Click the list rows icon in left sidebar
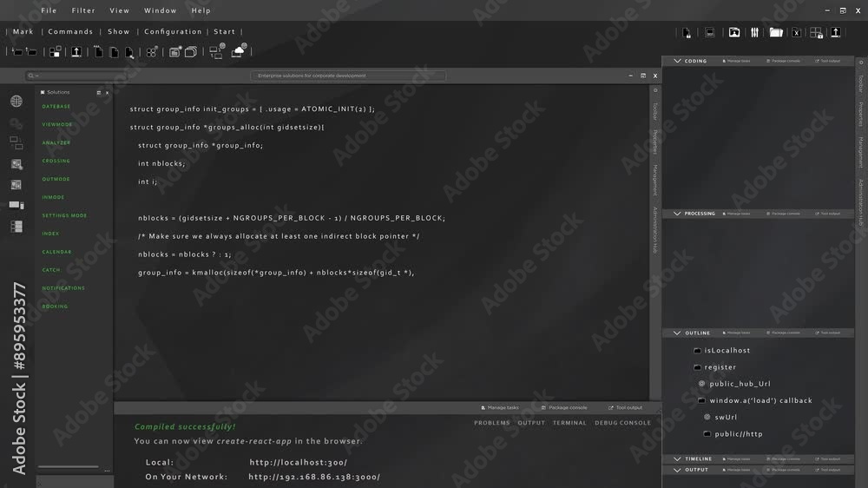868x488 pixels. (16, 227)
